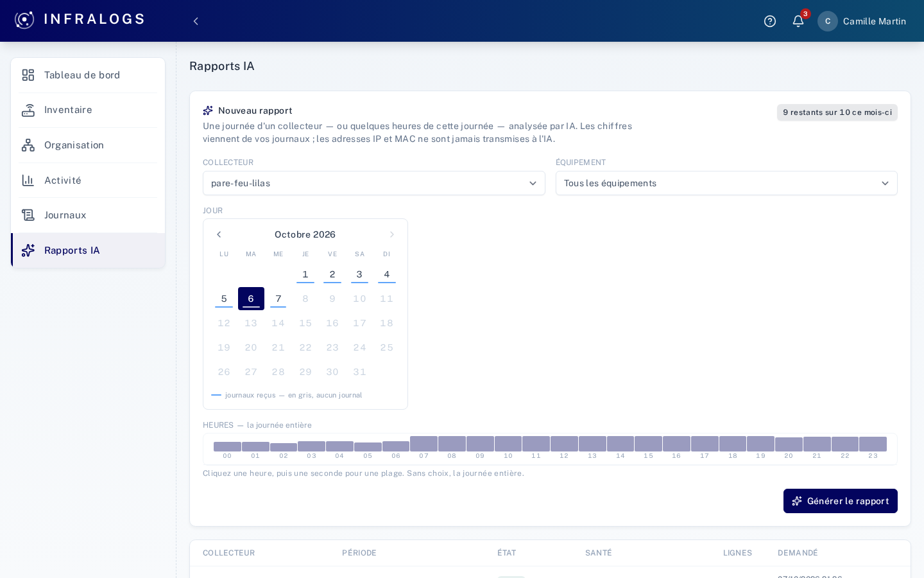Choose October 5 in the calendar
This screenshot has width=924, height=578.
[224, 299]
